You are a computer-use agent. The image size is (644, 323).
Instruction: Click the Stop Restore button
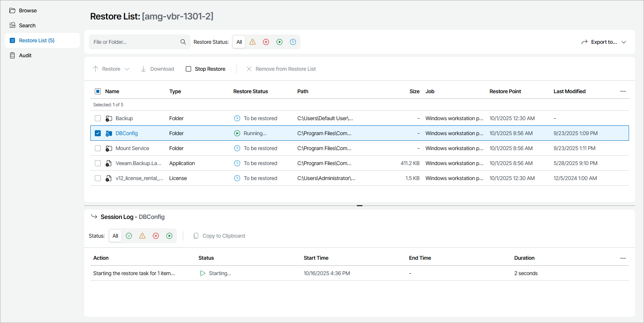pyautogui.click(x=206, y=69)
